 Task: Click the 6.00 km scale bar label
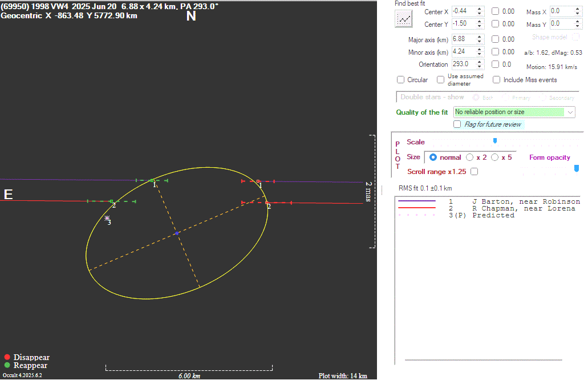point(189,376)
